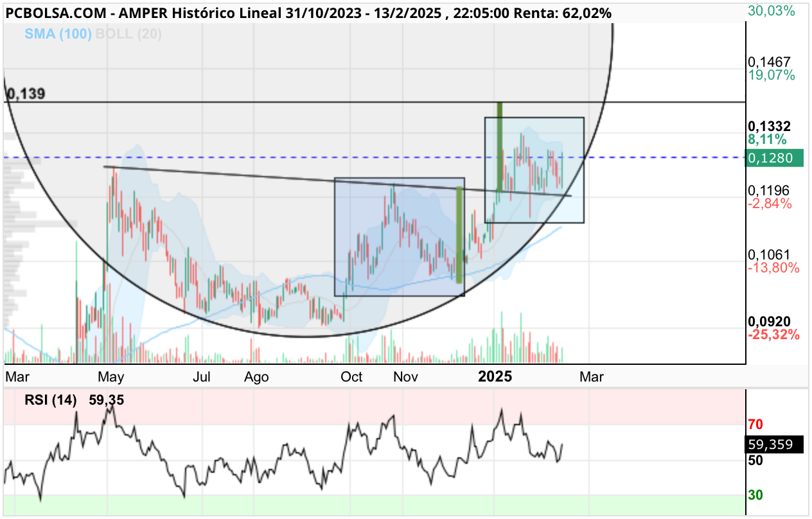Click the black 59,359 RSI value tag
Image resolution: width=812 pixels, height=519 pixels.
coord(775,444)
